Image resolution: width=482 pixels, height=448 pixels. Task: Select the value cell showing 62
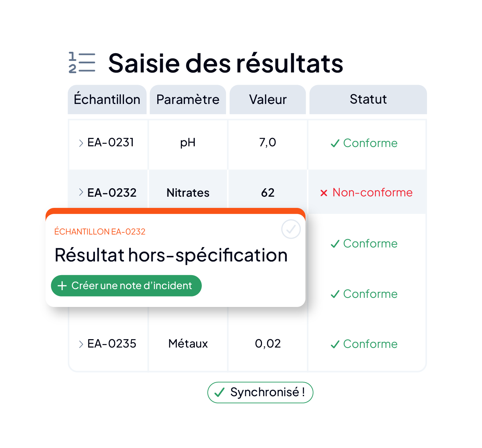click(x=268, y=192)
